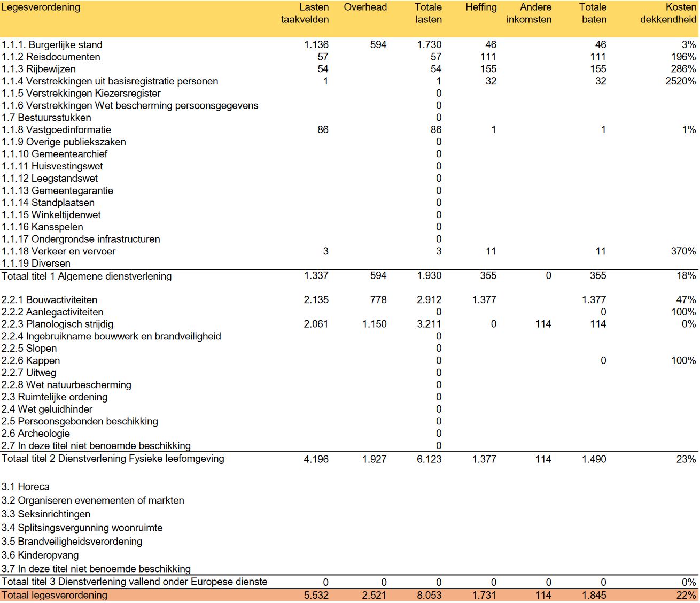Click '3.5 Brandveiligheidsverordening' label
This screenshot has width=700, height=603.
tap(72, 542)
